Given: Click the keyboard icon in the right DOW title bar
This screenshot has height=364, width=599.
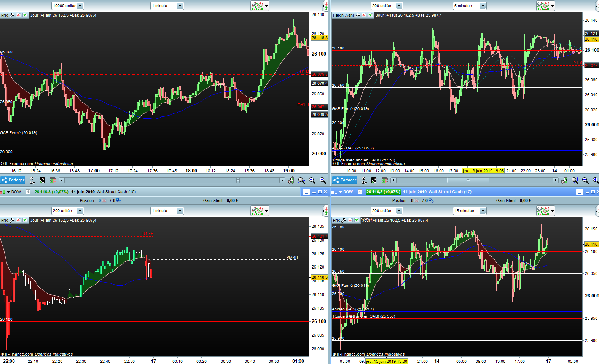Looking at the screenshot, I should pyautogui.click(x=580, y=192).
